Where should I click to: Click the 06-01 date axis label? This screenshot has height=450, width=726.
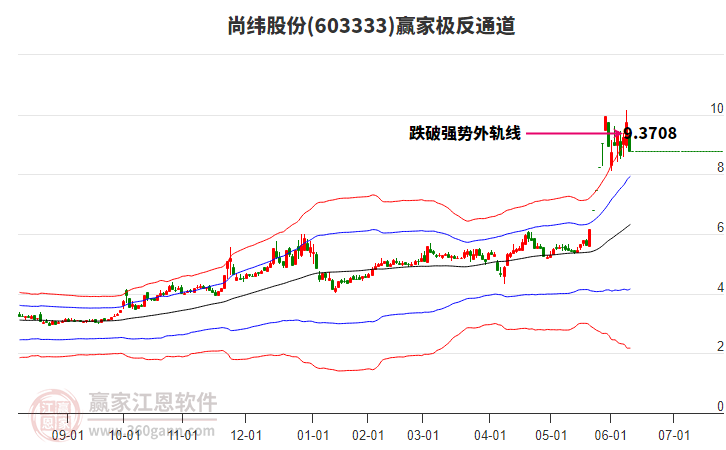pos(610,436)
